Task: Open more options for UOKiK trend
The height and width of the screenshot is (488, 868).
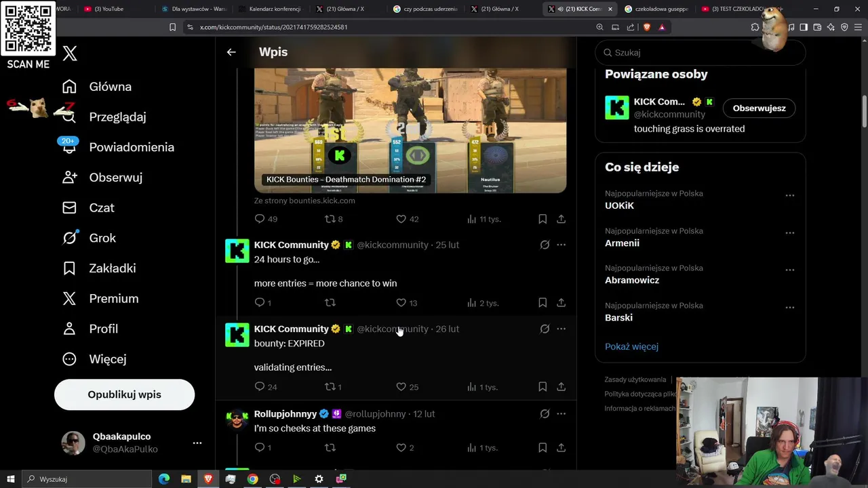Action: [789, 195]
